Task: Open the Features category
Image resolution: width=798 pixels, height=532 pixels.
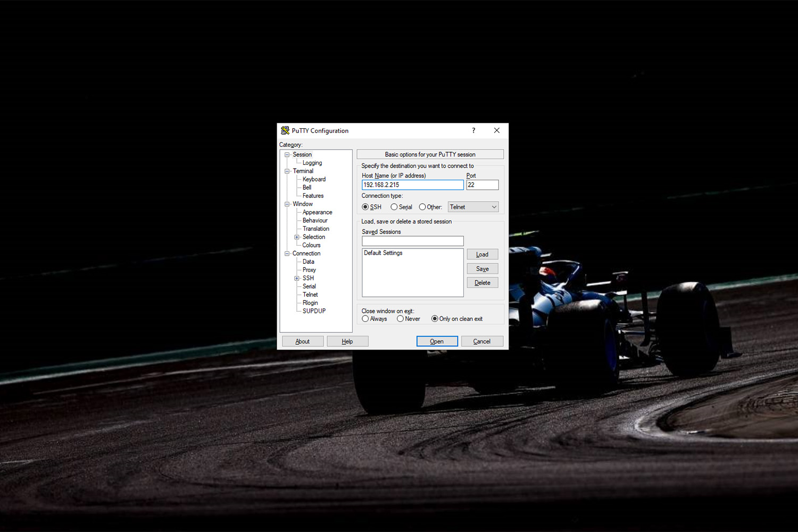Action: click(313, 196)
